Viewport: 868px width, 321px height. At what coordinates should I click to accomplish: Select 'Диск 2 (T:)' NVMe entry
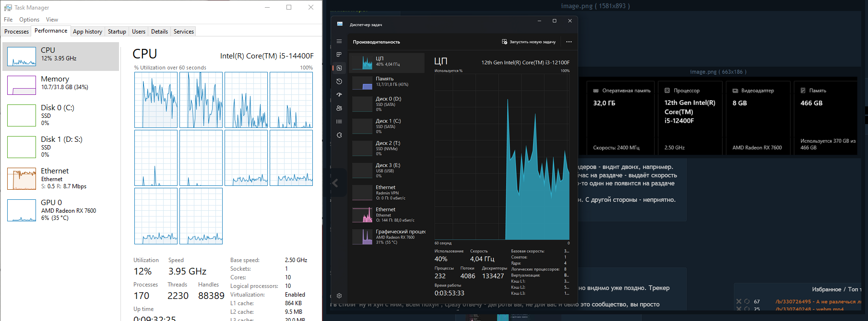point(387,148)
